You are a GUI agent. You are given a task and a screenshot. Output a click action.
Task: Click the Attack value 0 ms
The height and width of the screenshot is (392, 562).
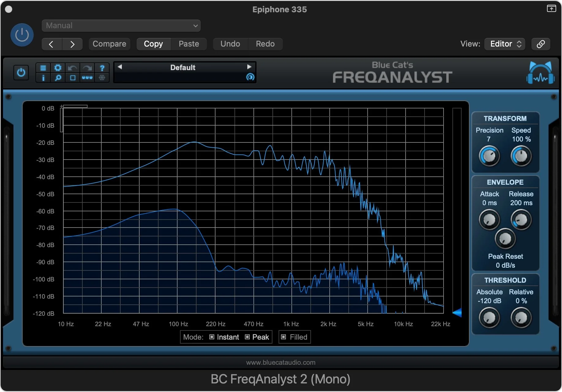pyautogui.click(x=489, y=203)
